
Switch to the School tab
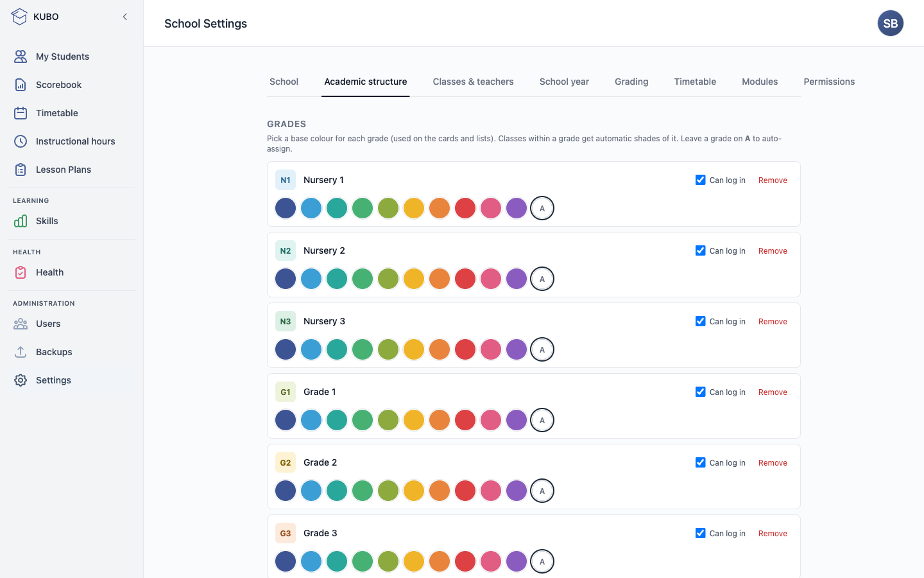click(x=284, y=82)
